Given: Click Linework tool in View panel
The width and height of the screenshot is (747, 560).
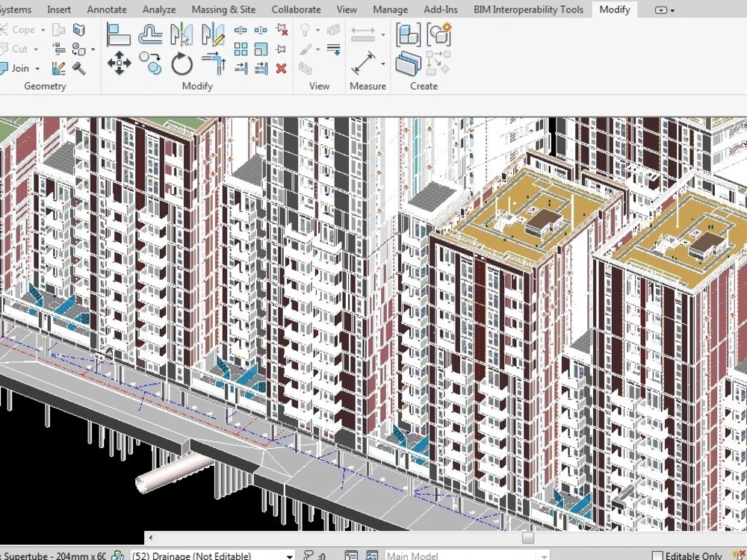Looking at the screenshot, I should coord(333,49).
